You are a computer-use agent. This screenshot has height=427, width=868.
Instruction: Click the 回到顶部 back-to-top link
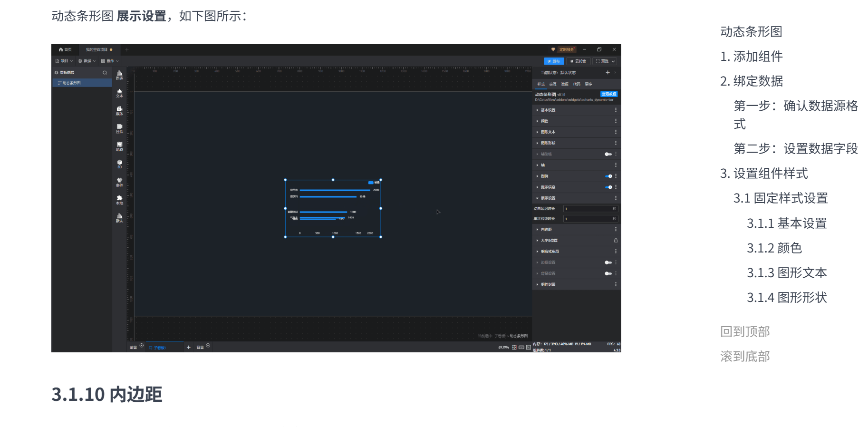pyautogui.click(x=745, y=332)
